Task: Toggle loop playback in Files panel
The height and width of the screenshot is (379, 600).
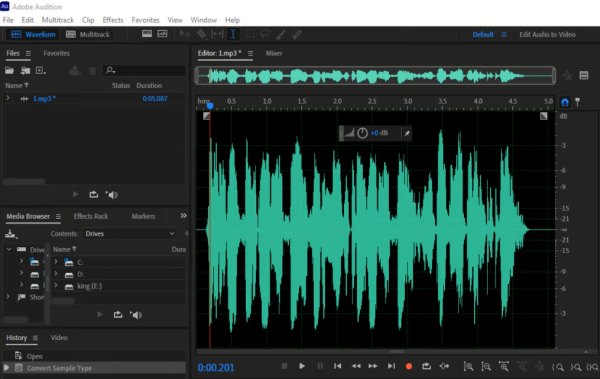Action: click(x=94, y=195)
